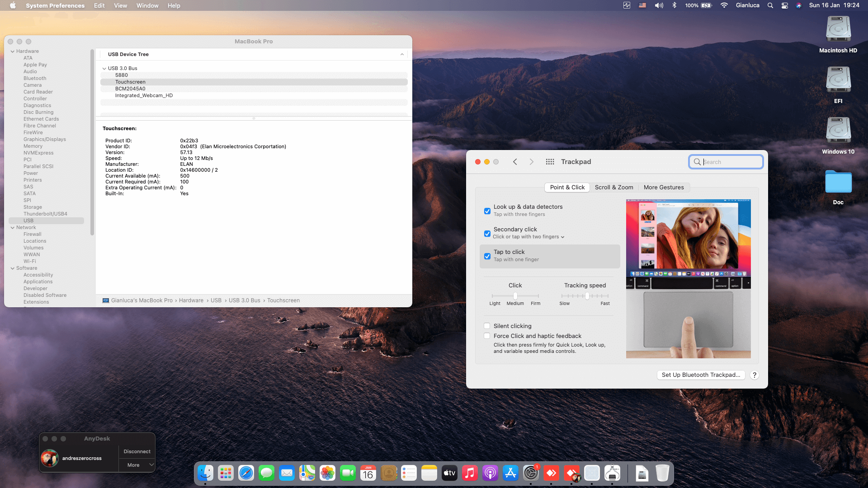Open the Spotlight search magnifier in the menu bar
Image resolution: width=868 pixels, height=488 pixels.
770,5
